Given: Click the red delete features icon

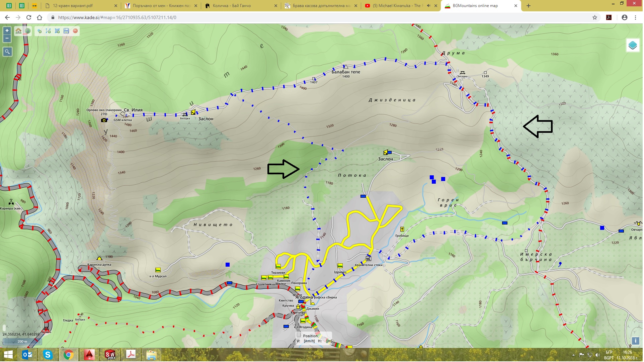Looking at the screenshot, I should (x=75, y=31).
